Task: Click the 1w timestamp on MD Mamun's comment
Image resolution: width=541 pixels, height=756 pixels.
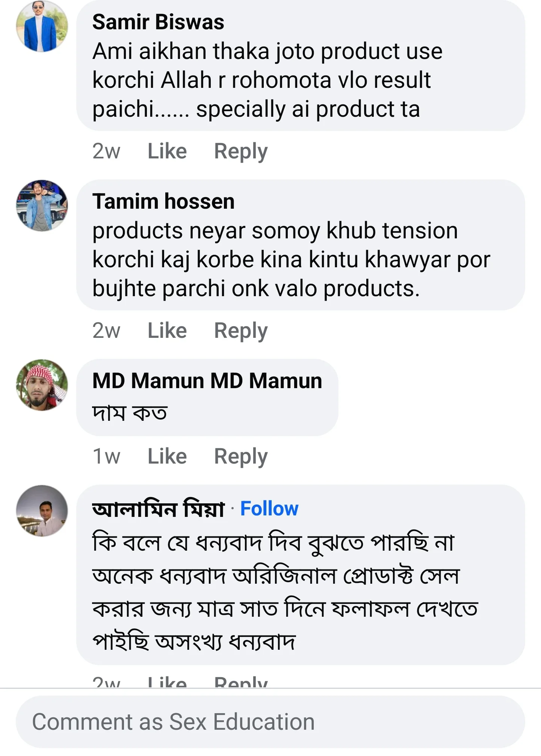Action: click(x=106, y=456)
